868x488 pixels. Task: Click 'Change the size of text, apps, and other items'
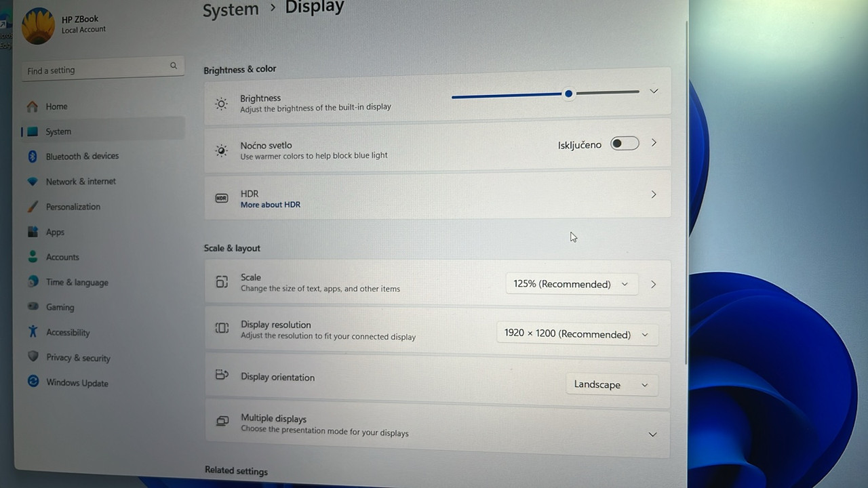pos(320,289)
